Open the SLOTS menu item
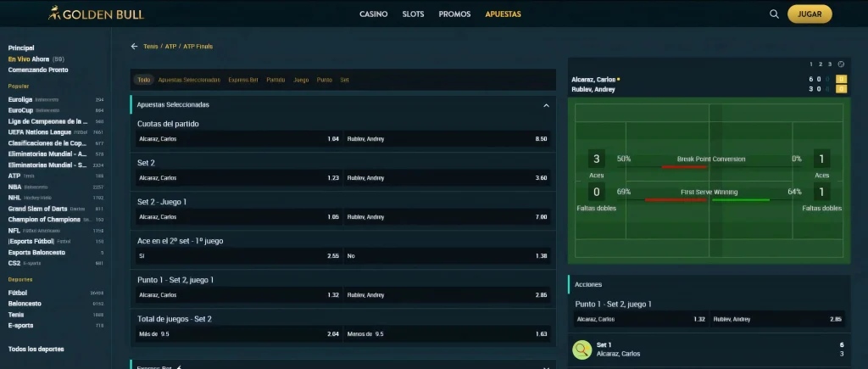The image size is (868, 369). point(413,14)
